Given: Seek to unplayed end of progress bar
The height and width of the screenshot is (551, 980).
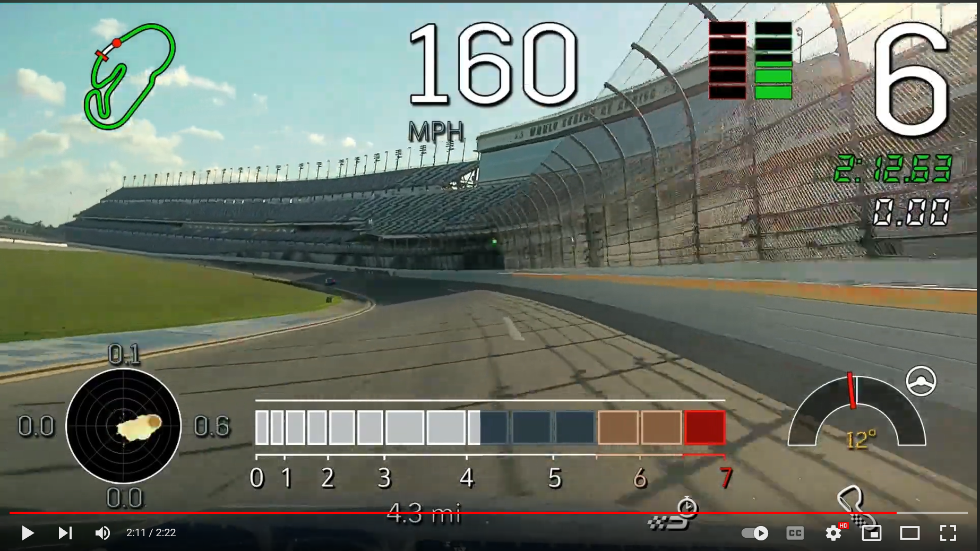Looking at the screenshot, I should (x=934, y=513).
